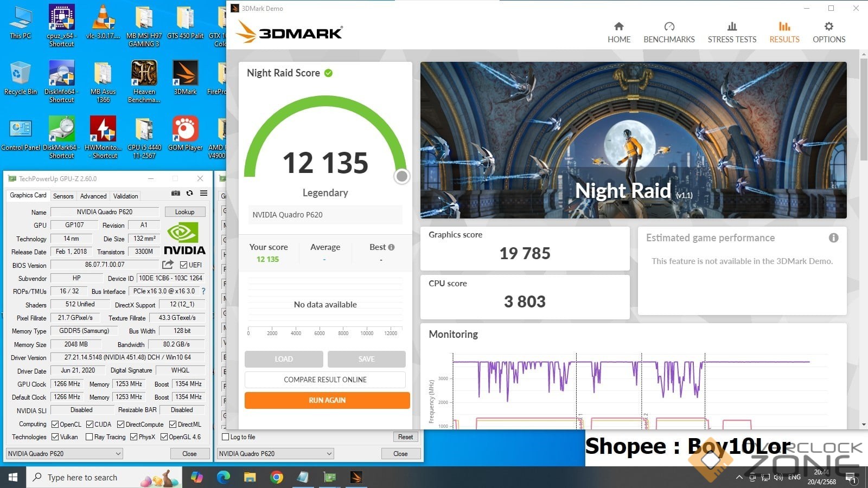This screenshot has height=488, width=868.
Task: Show hidden system tray icons chevron
Action: pyautogui.click(x=739, y=478)
